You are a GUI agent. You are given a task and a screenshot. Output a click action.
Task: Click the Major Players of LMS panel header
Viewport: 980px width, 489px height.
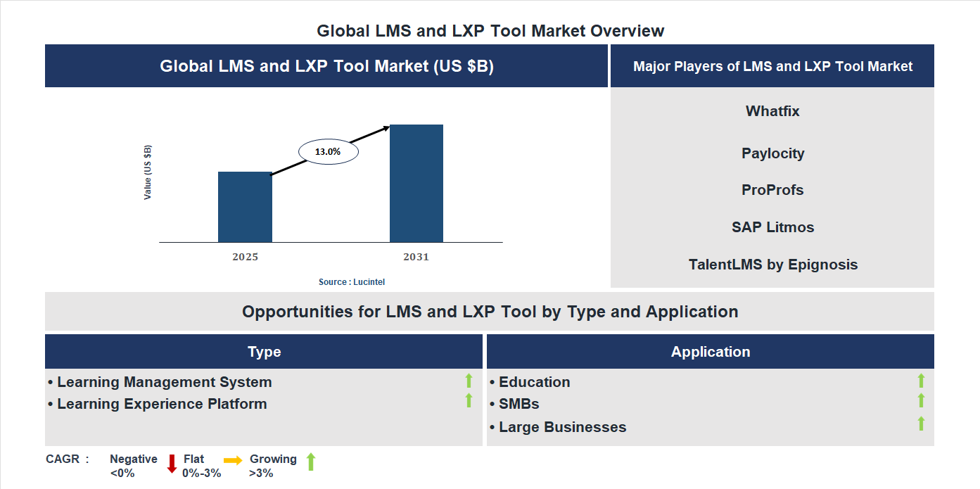(772, 65)
